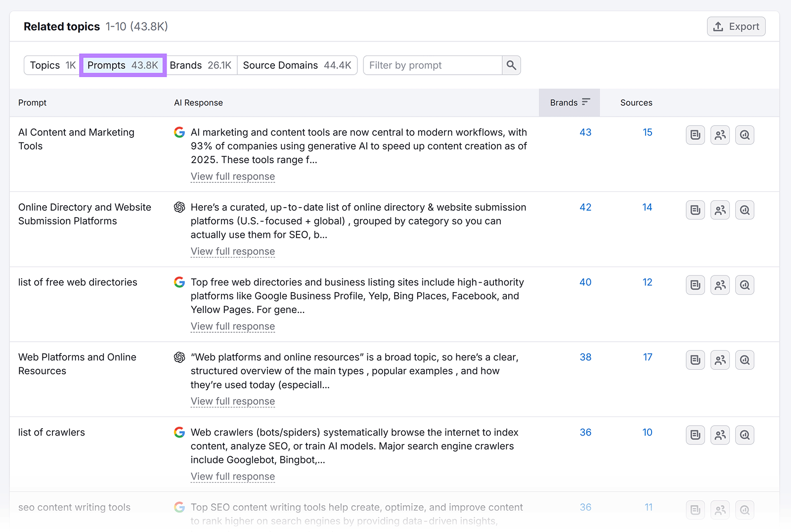Click Google logo in list of crawlers row
791x532 pixels.
pyautogui.click(x=179, y=432)
